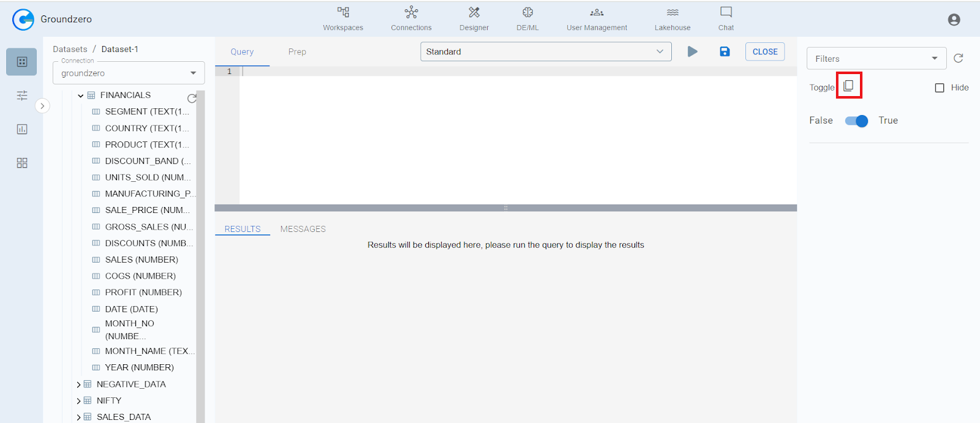Open the groundzero connection dropdown
The width and height of the screenshot is (980, 423).
tap(129, 73)
